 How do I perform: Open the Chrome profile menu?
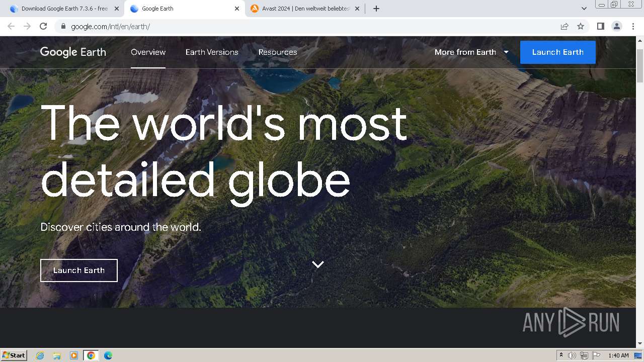pyautogui.click(x=616, y=26)
